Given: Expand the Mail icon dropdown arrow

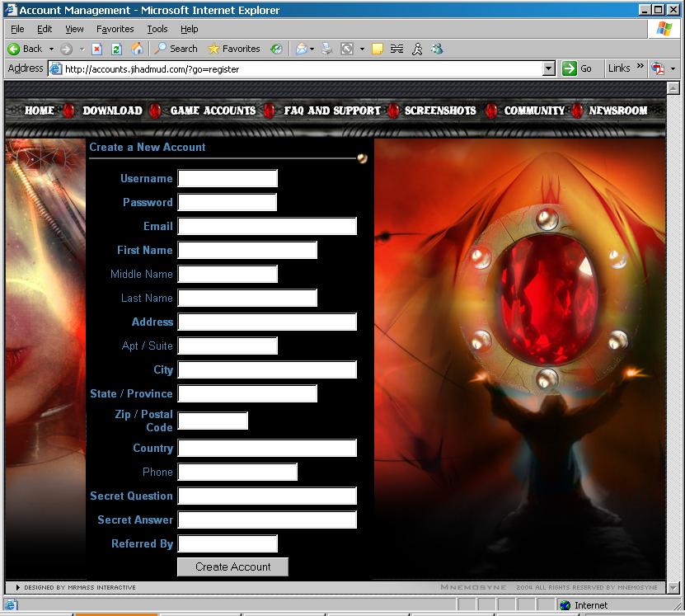Looking at the screenshot, I should tap(312, 49).
